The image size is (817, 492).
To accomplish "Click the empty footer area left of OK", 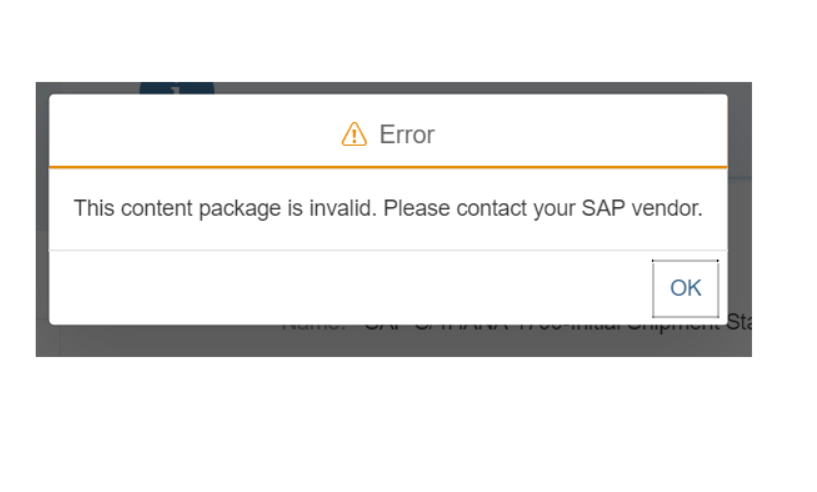I will coord(350,288).
